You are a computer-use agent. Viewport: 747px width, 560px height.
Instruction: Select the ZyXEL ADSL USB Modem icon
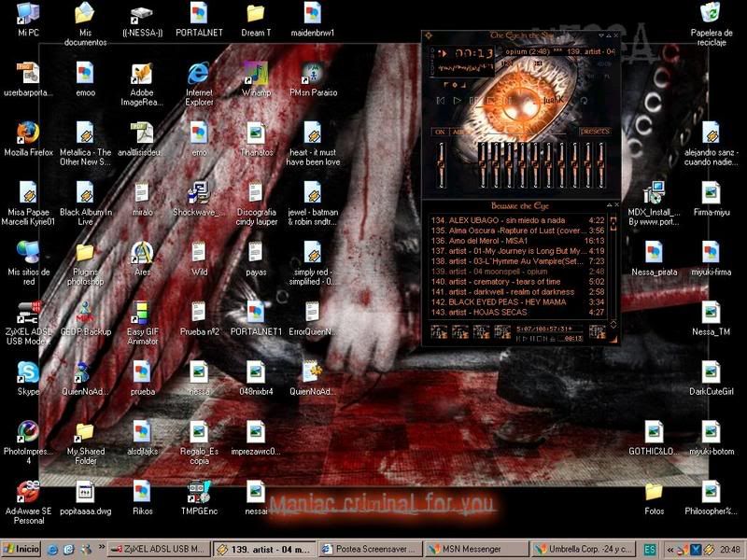(x=28, y=323)
